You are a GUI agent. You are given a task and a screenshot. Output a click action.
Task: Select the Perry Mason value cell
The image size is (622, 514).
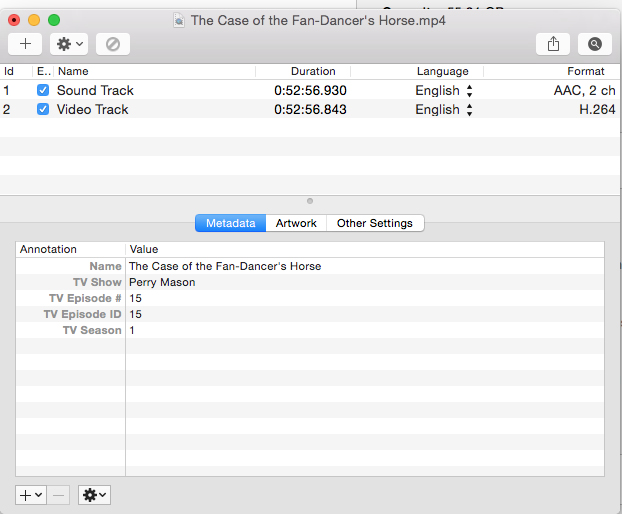(162, 282)
